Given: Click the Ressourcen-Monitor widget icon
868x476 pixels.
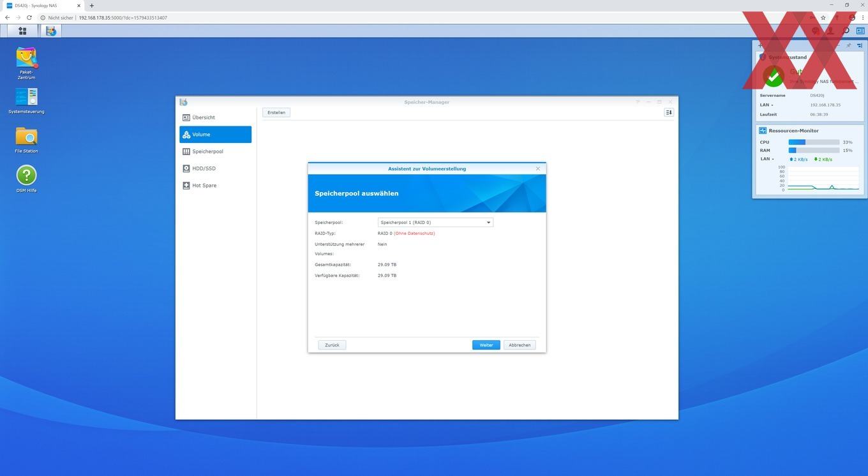Looking at the screenshot, I should click(763, 130).
